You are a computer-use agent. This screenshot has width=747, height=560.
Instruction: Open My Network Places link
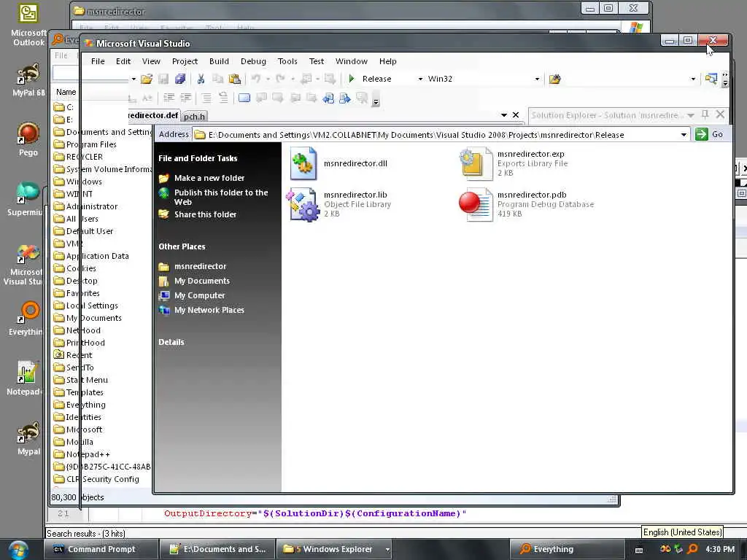pos(209,310)
